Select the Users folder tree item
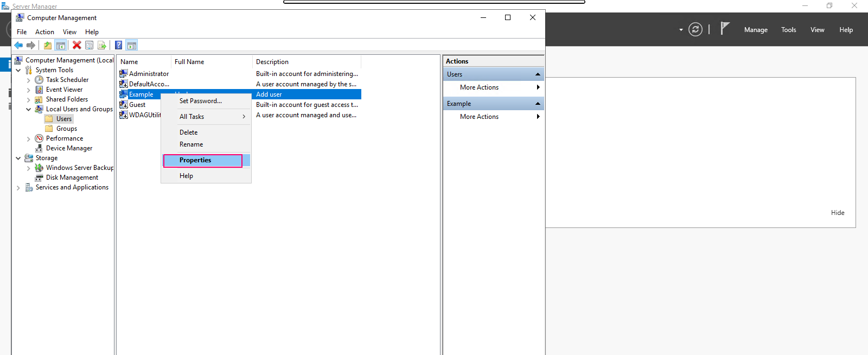This screenshot has width=868, height=355. click(x=64, y=119)
